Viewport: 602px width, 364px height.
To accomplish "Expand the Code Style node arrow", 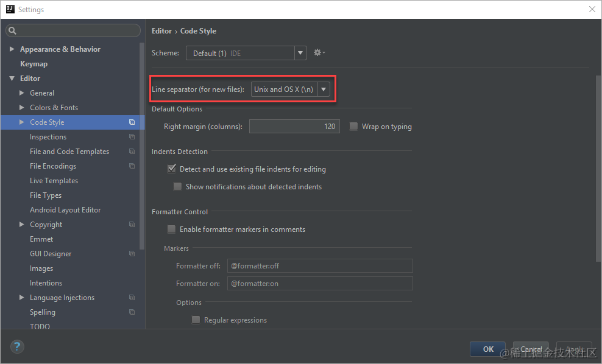I will (x=22, y=122).
